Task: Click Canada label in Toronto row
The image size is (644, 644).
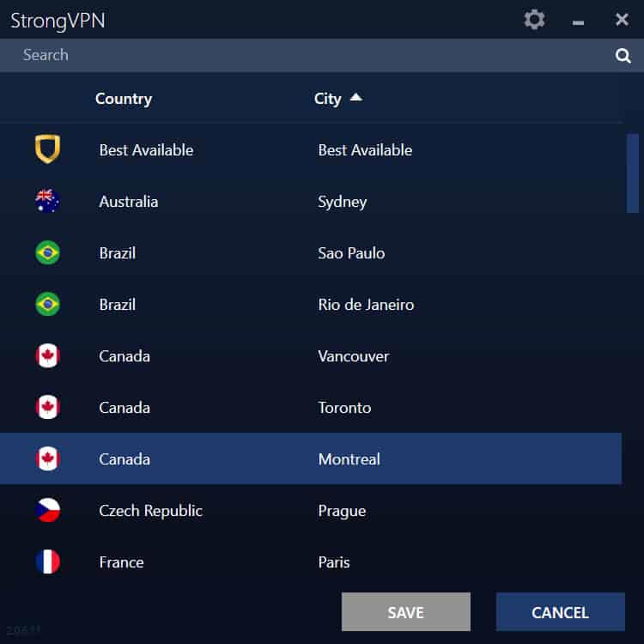Action: pos(125,408)
